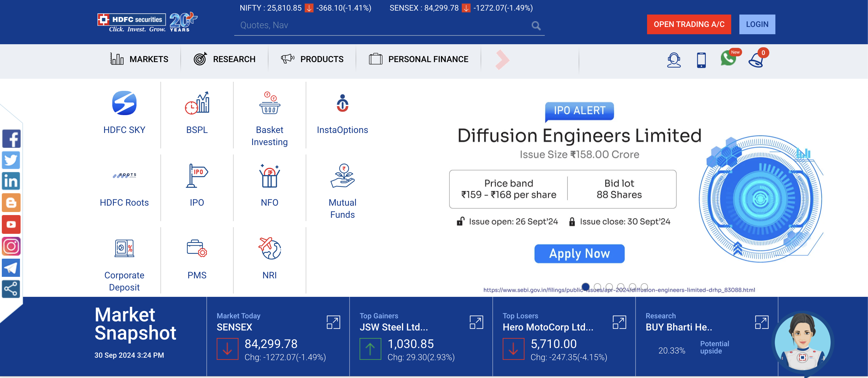Click BUY Bharti He.. research call
The width and height of the screenshot is (868, 378).
click(679, 327)
